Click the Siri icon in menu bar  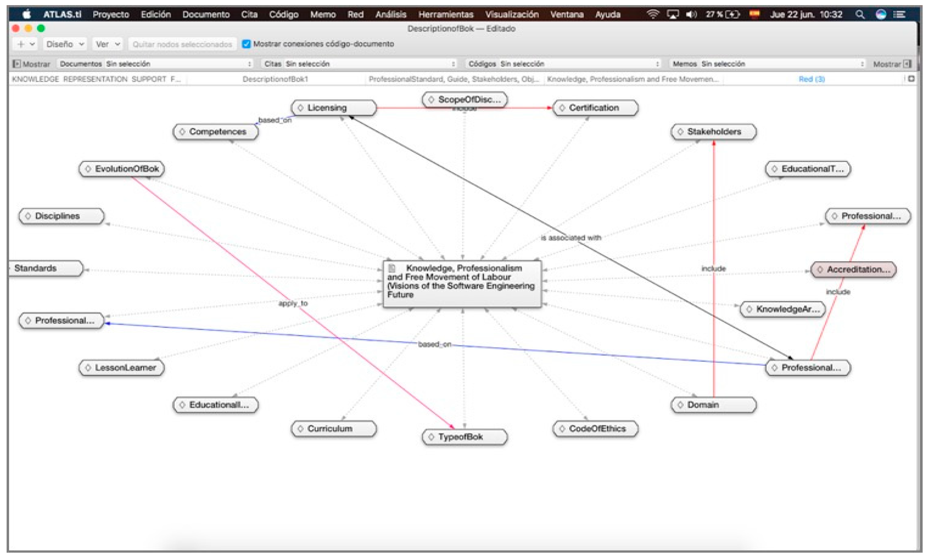coord(881,14)
